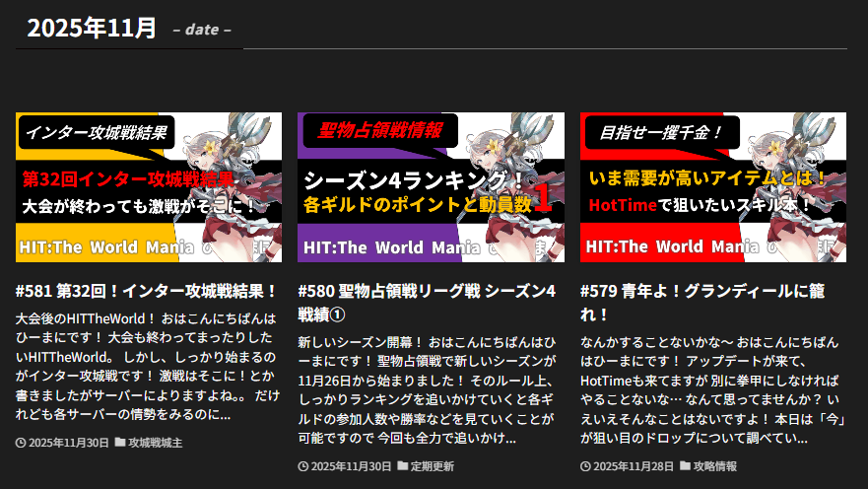
Task: Click the excerpt text starting 新しいシーズン開幕
Action: [x=430, y=389]
